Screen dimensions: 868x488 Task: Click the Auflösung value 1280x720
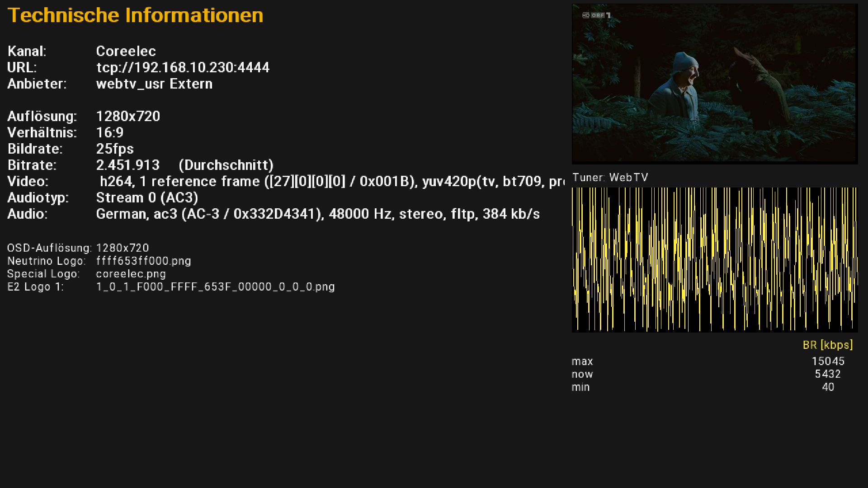(128, 117)
